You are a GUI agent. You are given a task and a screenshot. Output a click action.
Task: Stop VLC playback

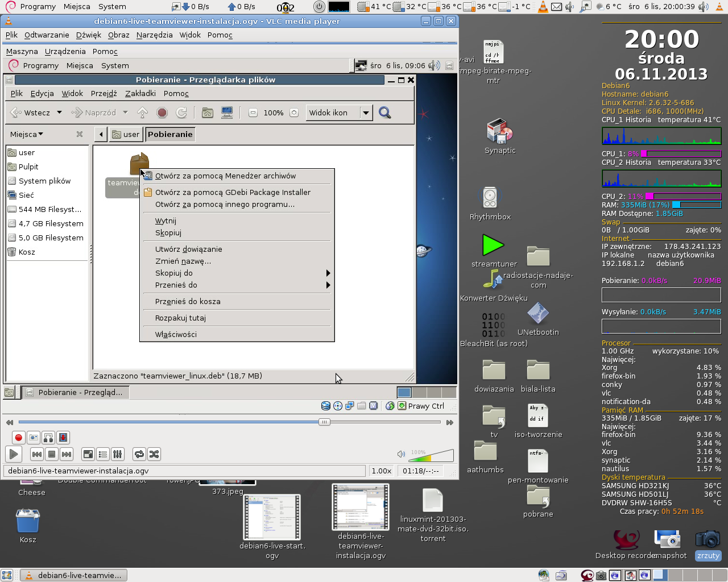pos(51,454)
